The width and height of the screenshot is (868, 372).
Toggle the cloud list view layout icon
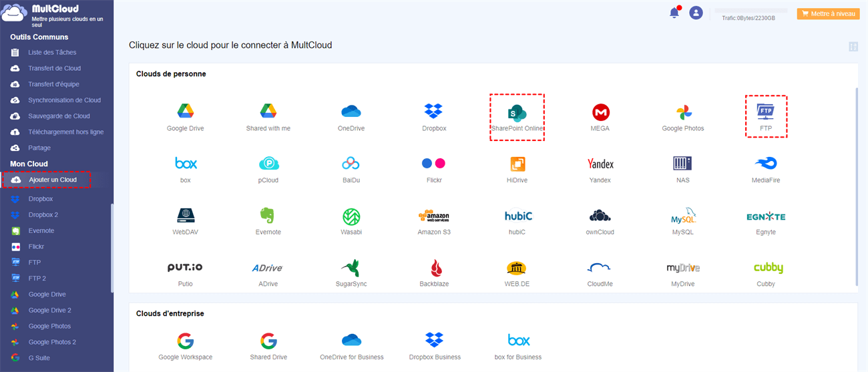(x=853, y=47)
